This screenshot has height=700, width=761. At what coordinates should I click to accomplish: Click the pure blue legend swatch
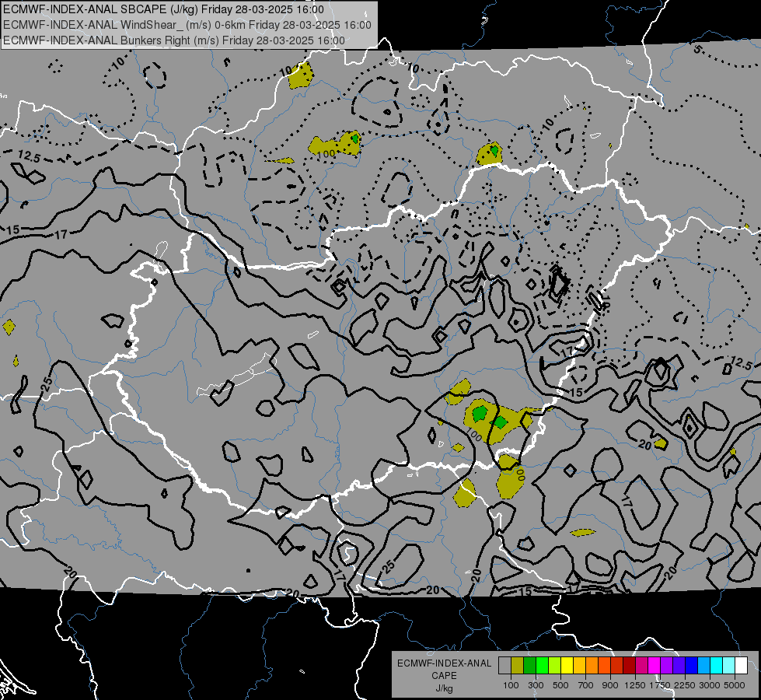[x=692, y=666]
